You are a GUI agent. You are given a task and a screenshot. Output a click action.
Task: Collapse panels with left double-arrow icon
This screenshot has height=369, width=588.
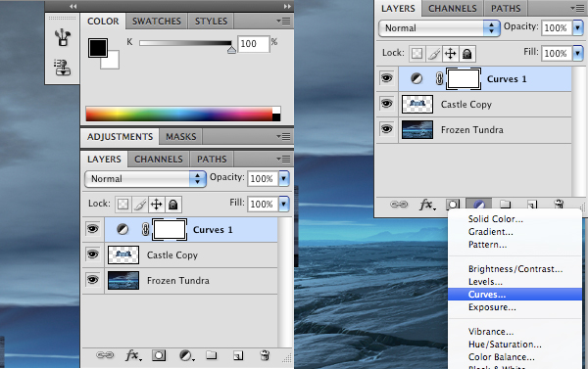[x=73, y=6]
